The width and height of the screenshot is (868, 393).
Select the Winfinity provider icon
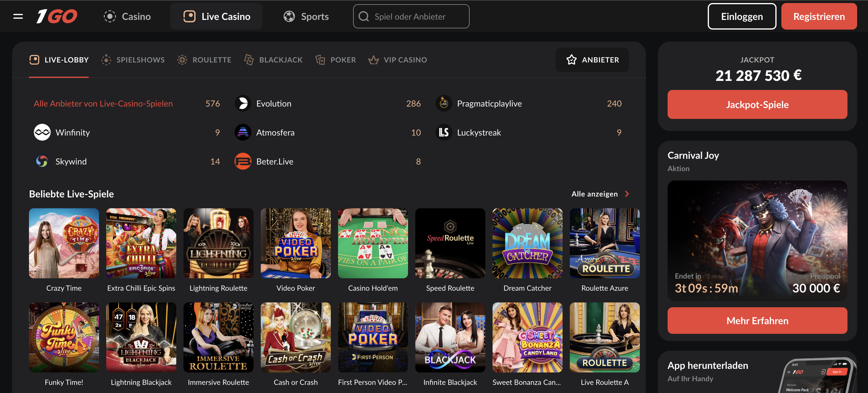tap(42, 133)
